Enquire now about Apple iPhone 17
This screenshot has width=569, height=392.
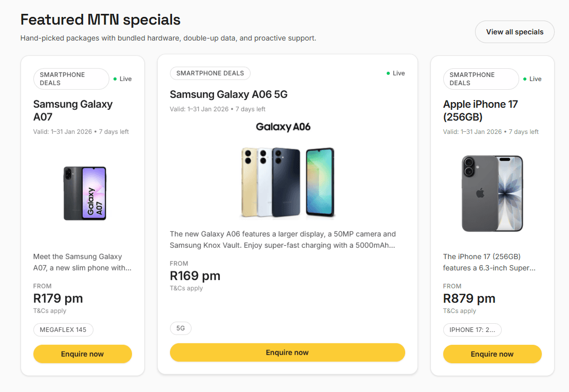coord(492,354)
